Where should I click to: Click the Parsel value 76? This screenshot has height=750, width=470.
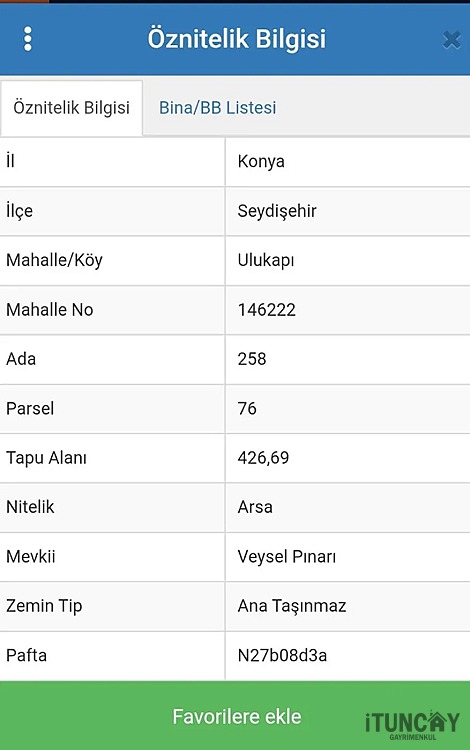click(x=247, y=408)
